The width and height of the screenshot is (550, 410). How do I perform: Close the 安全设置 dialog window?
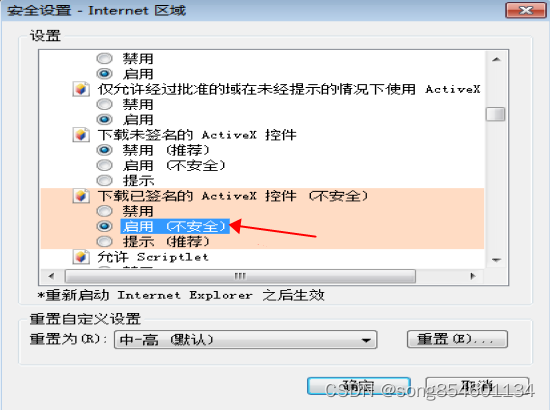[525, 10]
